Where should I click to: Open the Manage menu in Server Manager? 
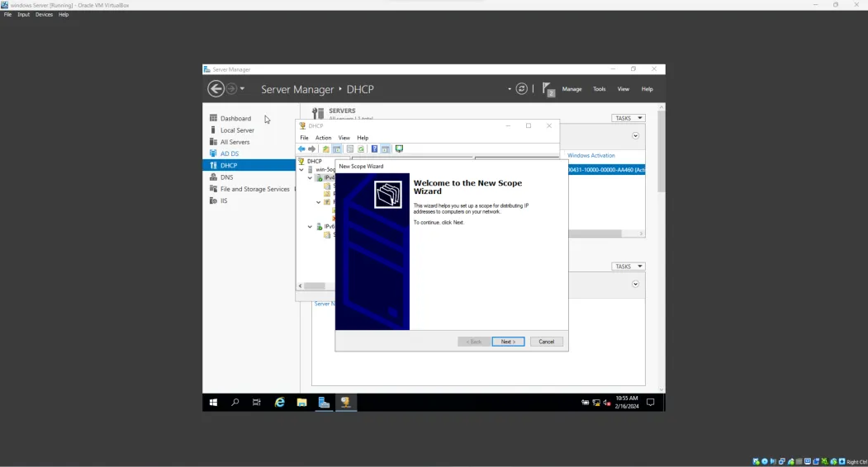pyautogui.click(x=572, y=89)
